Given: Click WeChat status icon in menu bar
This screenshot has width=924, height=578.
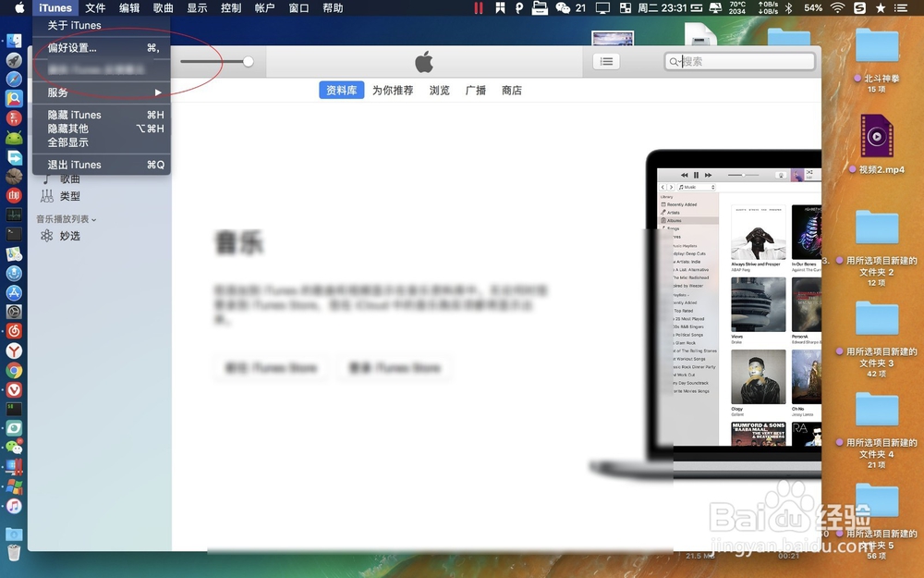Looking at the screenshot, I should 563,7.
